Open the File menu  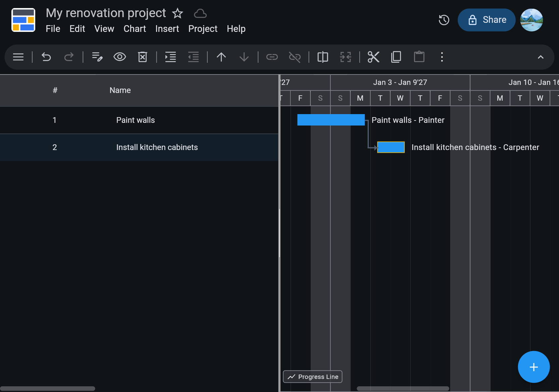click(53, 29)
